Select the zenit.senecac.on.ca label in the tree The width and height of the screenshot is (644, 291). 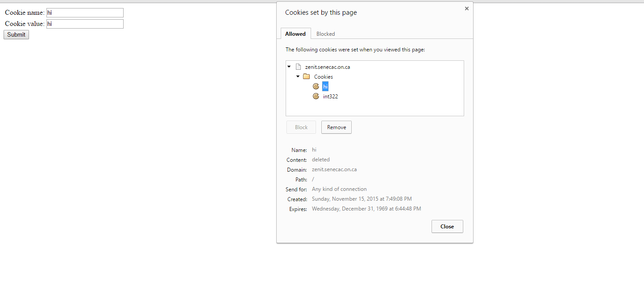click(328, 67)
